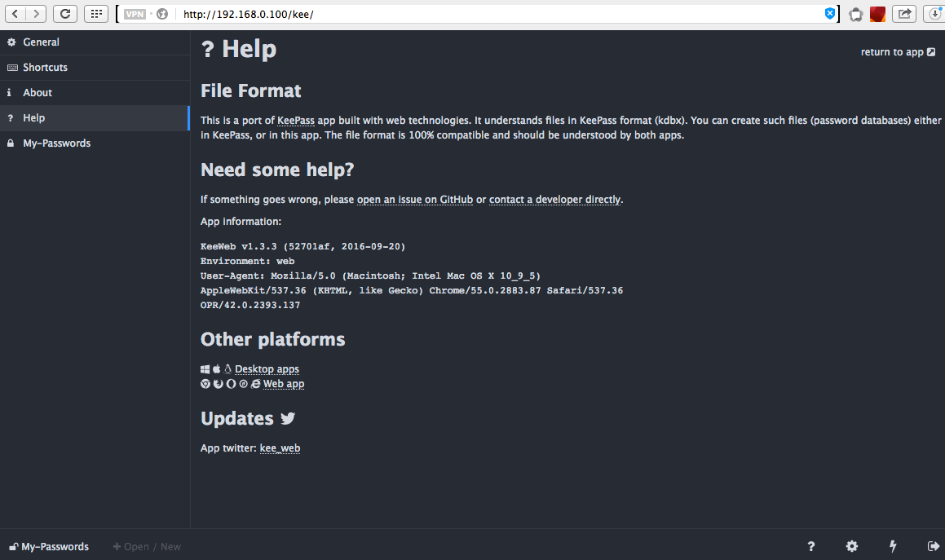Image resolution: width=945 pixels, height=560 pixels.
Task: Click the 'Need some help?' heading
Action: pyautogui.click(x=277, y=170)
